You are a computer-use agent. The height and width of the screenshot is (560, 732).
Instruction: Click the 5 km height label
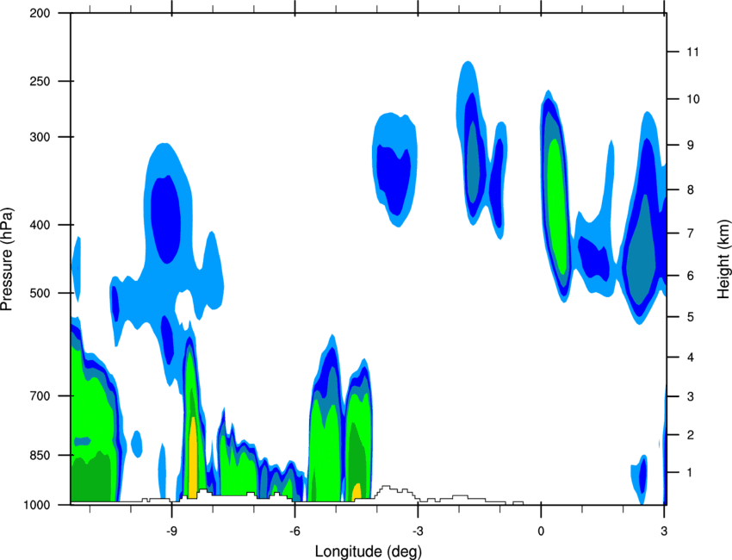tap(691, 317)
